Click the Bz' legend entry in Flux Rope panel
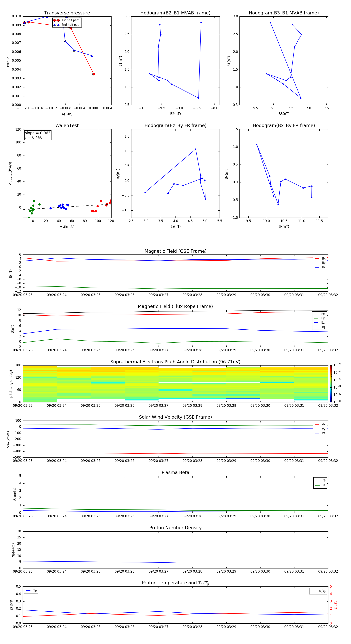This screenshot has width=351, height=644. click(320, 323)
